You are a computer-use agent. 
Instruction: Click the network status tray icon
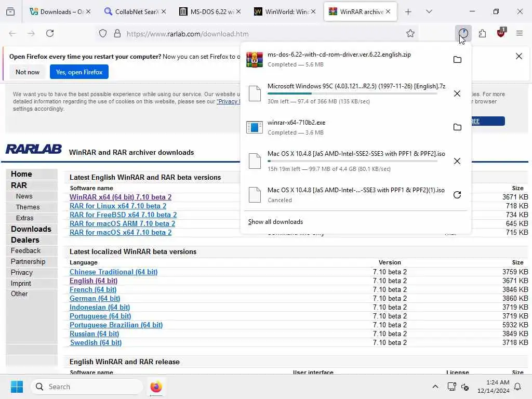tap(451, 387)
